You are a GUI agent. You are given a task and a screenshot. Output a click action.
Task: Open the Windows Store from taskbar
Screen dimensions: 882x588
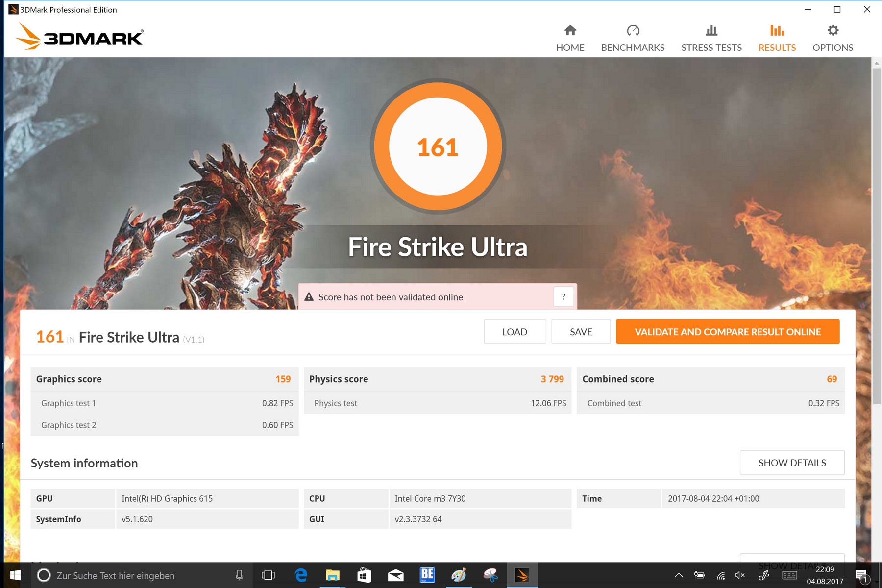pos(364,575)
